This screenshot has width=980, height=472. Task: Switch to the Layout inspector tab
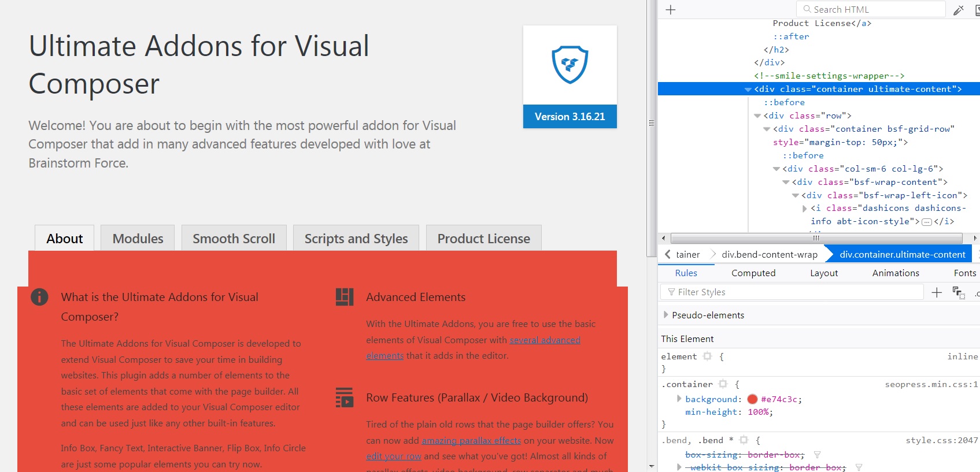point(824,273)
